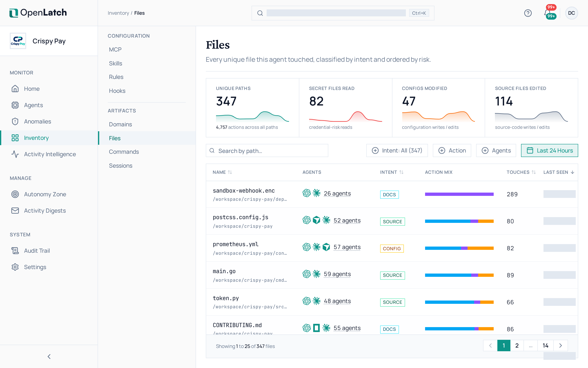This screenshot has height=368, width=588.
Task: Open the help question-mark icon
Action: coord(528,13)
